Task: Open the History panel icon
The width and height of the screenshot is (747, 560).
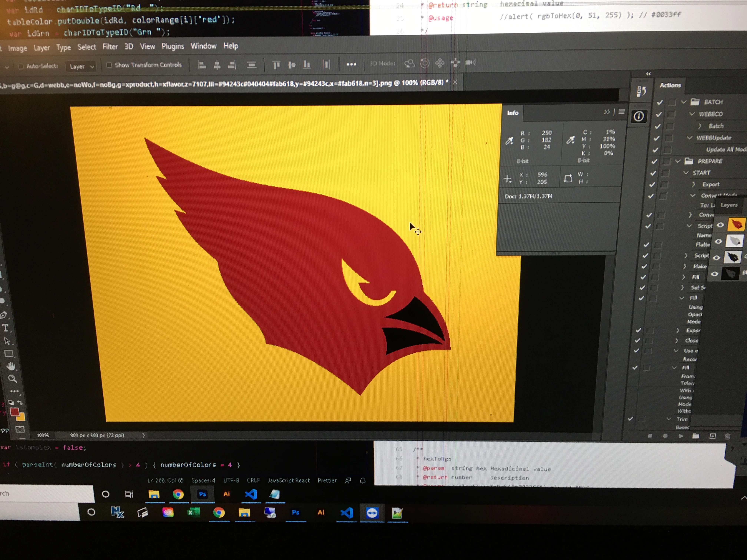Action: click(x=641, y=91)
